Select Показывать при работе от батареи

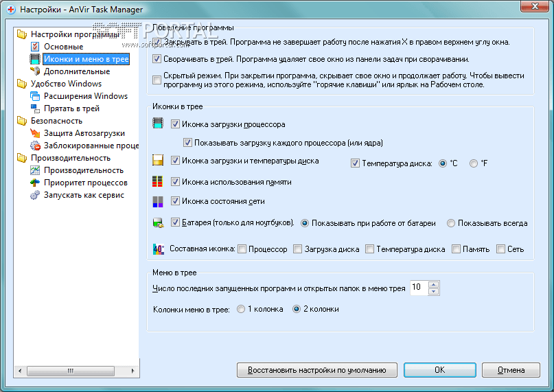(x=305, y=223)
